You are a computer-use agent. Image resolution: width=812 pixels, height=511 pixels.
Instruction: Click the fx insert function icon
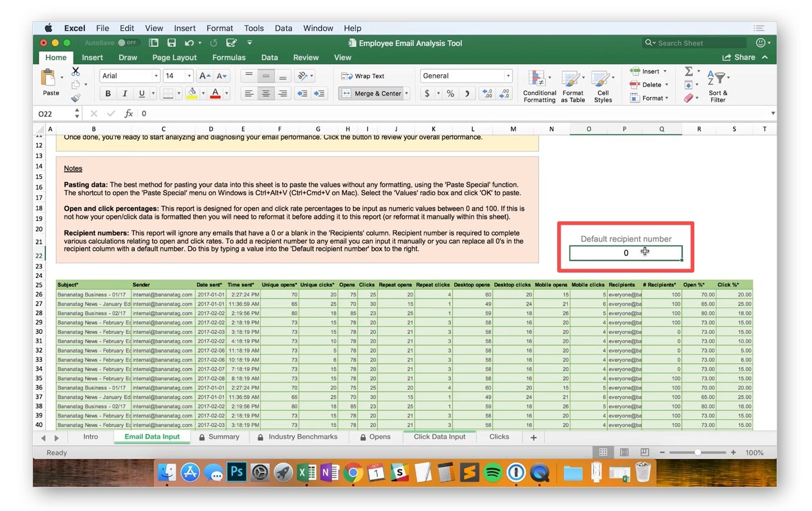[x=129, y=114]
